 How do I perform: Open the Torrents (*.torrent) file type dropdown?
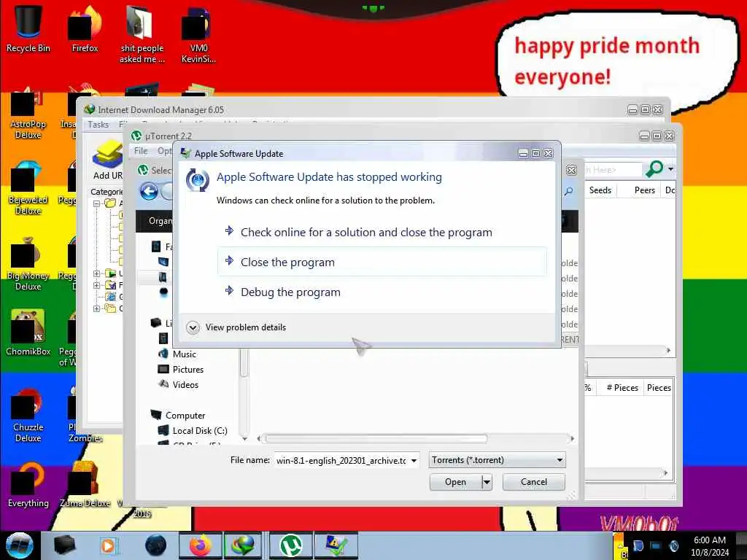(x=497, y=460)
